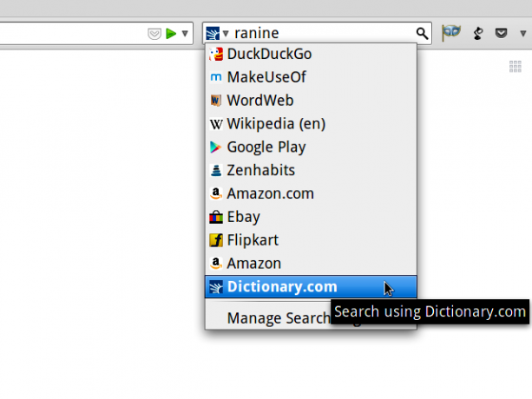
Task: Click the Flipkart yellow 'f' icon
Action: [216, 240]
